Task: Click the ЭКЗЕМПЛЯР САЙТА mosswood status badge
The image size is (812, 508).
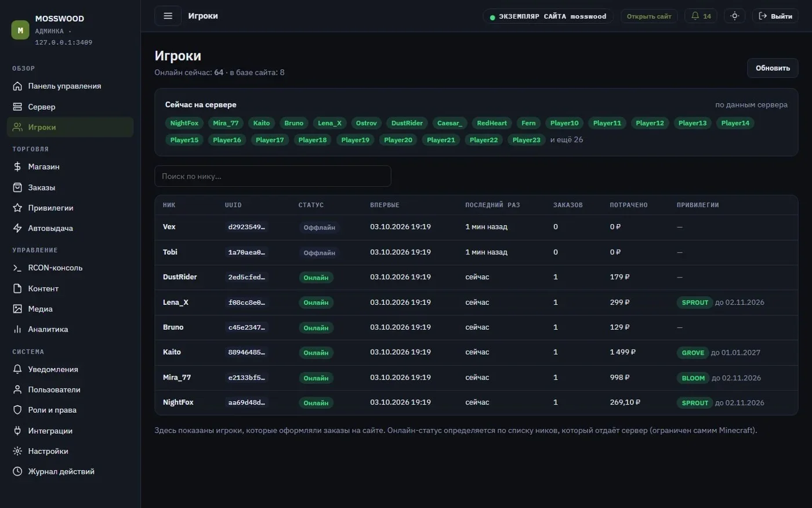Action: 548,16
